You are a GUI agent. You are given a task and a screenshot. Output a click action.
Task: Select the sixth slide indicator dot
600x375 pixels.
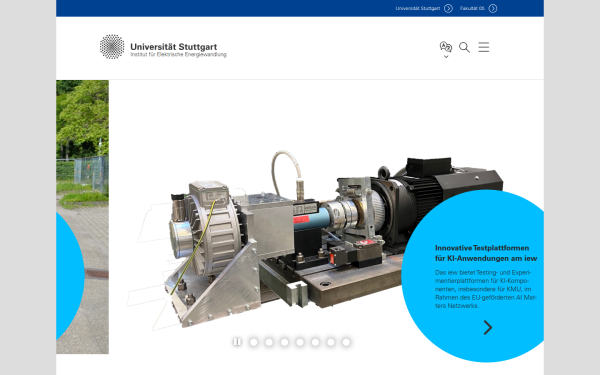(331, 342)
